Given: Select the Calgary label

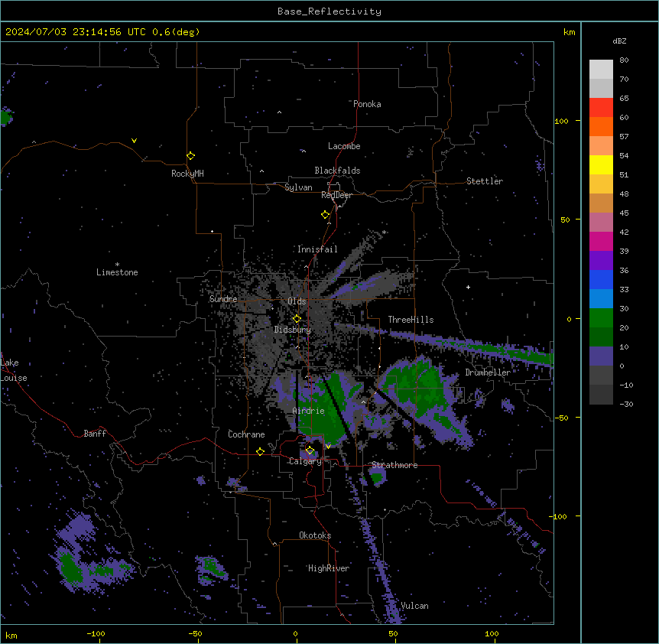Looking at the screenshot, I should [x=305, y=461].
